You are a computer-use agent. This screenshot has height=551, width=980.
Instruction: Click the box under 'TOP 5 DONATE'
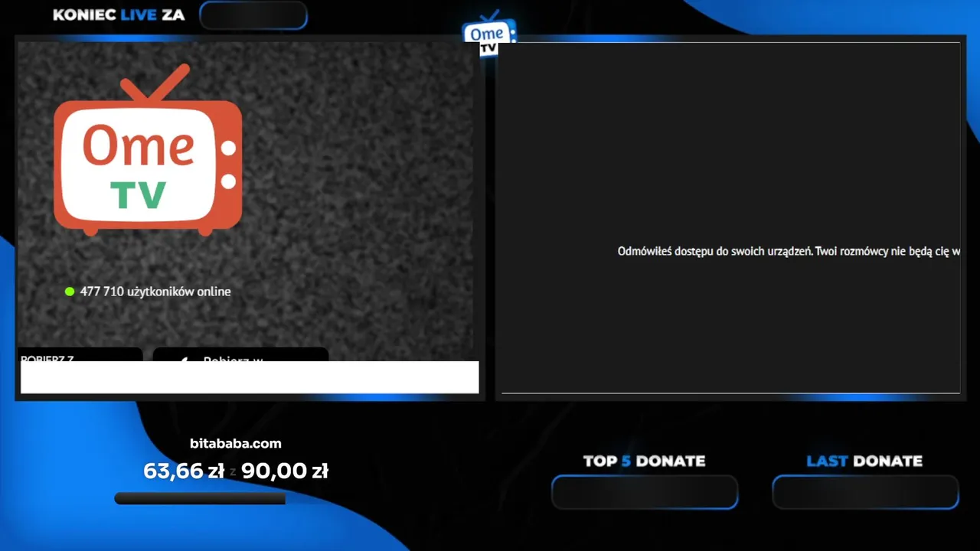click(645, 492)
